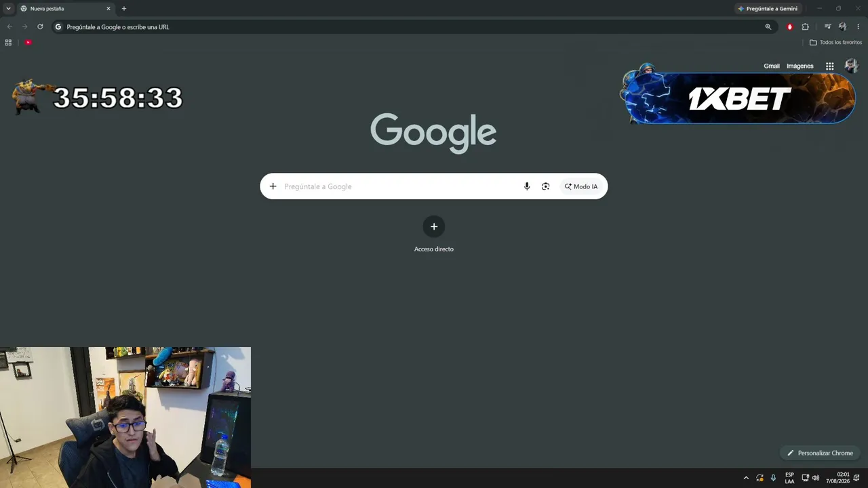Open the red hand blocker extension

click(x=790, y=27)
